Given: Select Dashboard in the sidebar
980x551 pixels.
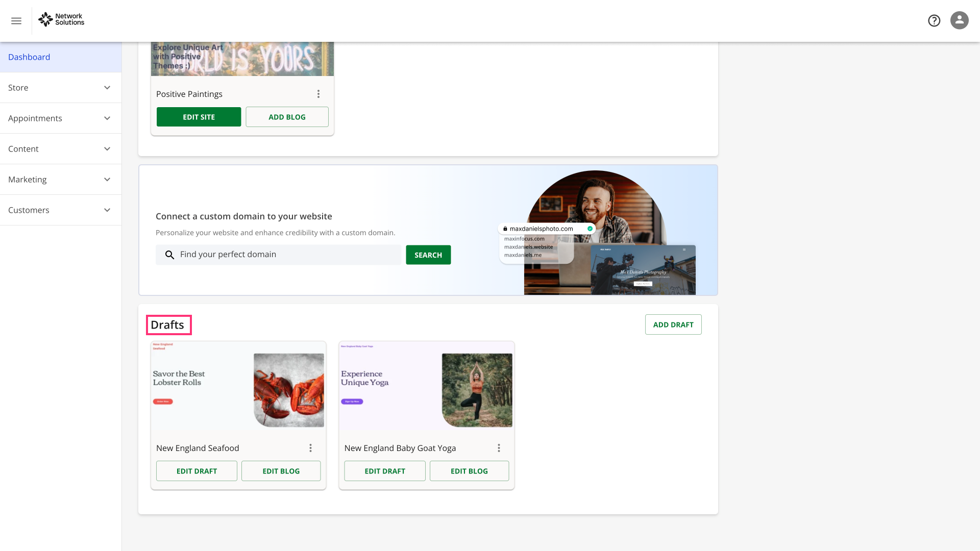Looking at the screenshot, I should tap(29, 57).
